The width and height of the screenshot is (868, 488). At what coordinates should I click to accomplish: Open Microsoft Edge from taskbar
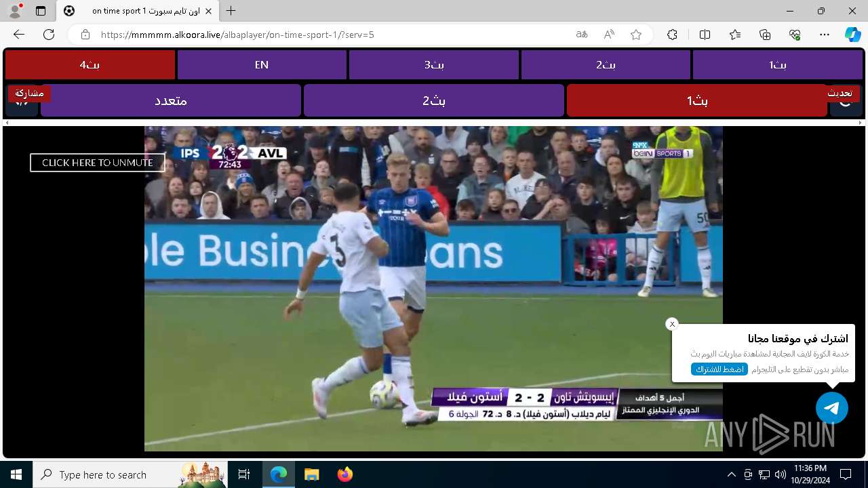point(279,474)
